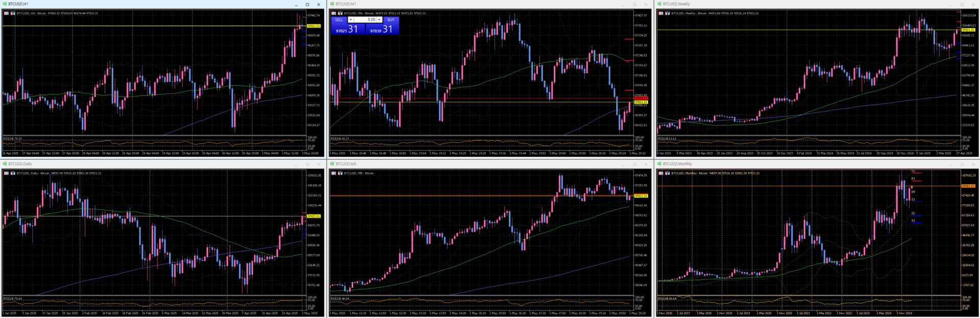The width and height of the screenshot is (980, 318).
Task: Show one-click trading panel on H1 chart
Action: (6, 13)
